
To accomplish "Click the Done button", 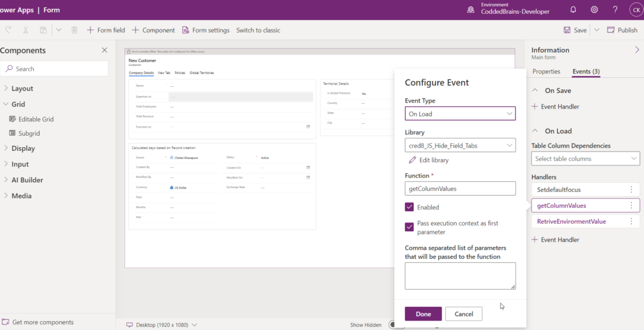I will click(x=423, y=314).
